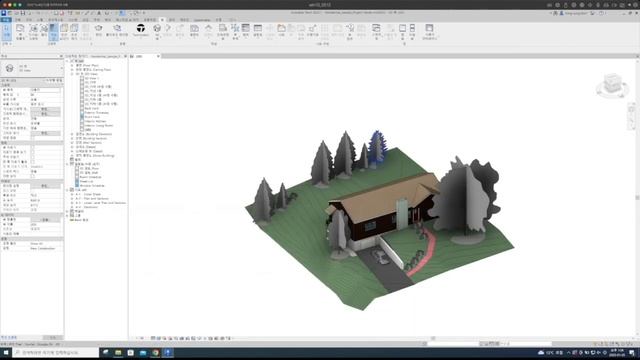Click the Tab Views tool

pyautogui.click(x=402, y=31)
